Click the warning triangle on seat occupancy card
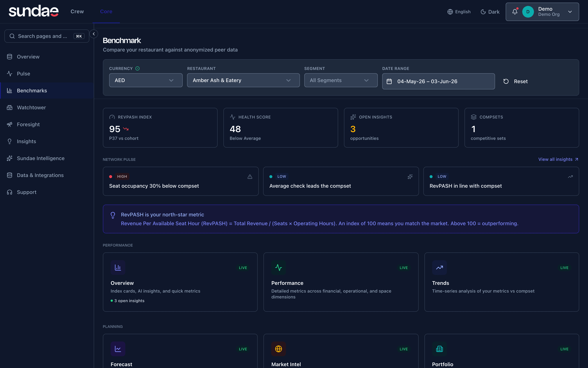Image resolution: width=588 pixels, height=368 pixels. click(250, 176)
